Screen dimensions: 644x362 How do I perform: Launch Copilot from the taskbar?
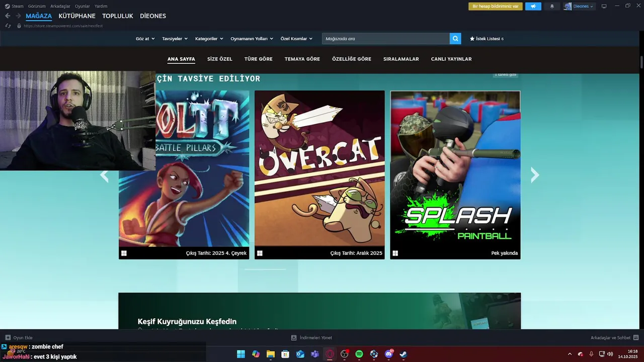click(256, 354)
